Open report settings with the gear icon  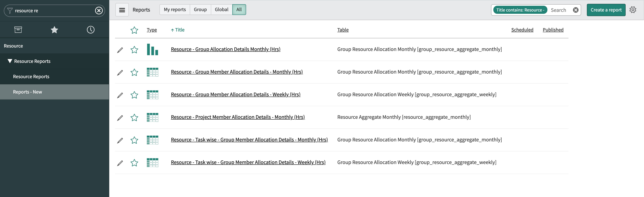point(633,10)
